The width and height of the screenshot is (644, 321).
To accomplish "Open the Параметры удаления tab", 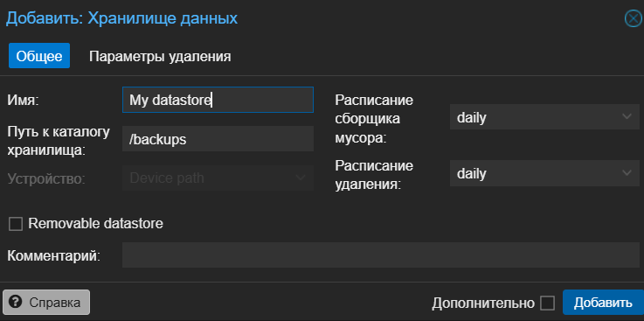I will (160, 56).
